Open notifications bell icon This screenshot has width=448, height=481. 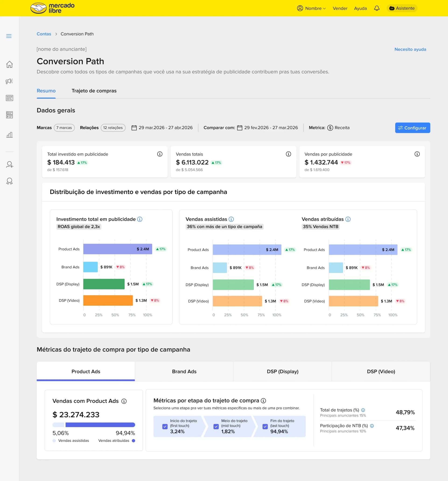point(377,8)
